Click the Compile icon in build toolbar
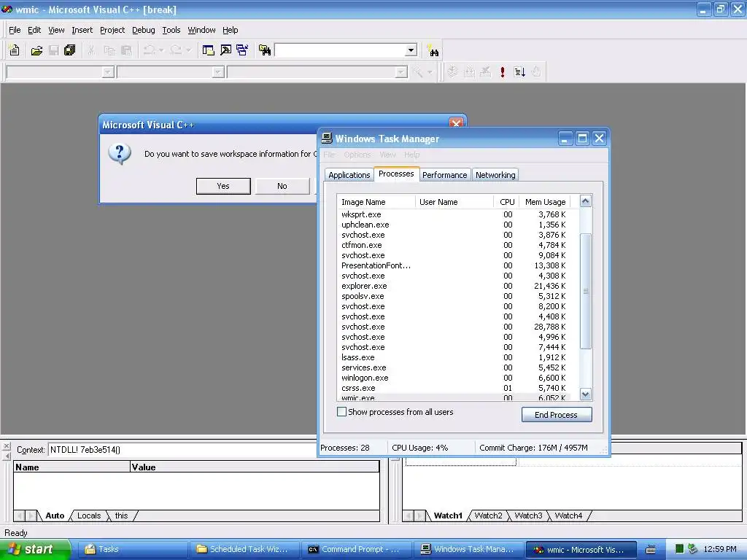The height and width of the screenshot is (560, 747). tap(452, 72)
